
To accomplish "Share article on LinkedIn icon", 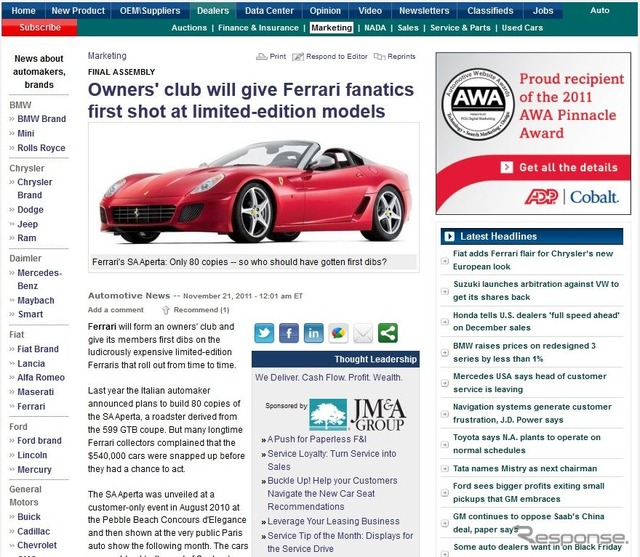I will point(313,333).
